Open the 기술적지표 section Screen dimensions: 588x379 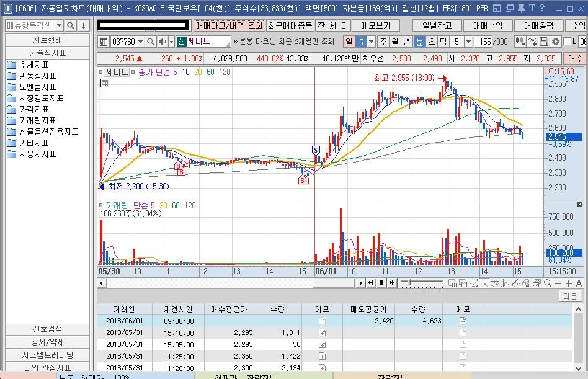(47, 53)
